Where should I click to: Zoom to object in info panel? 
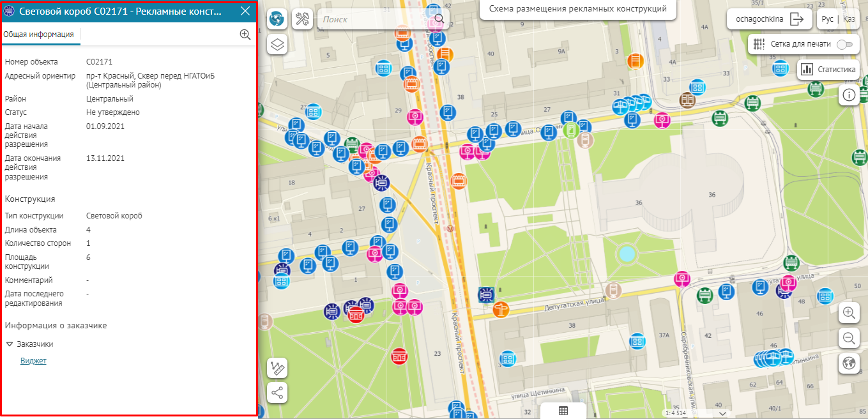[x=245, y=34]
